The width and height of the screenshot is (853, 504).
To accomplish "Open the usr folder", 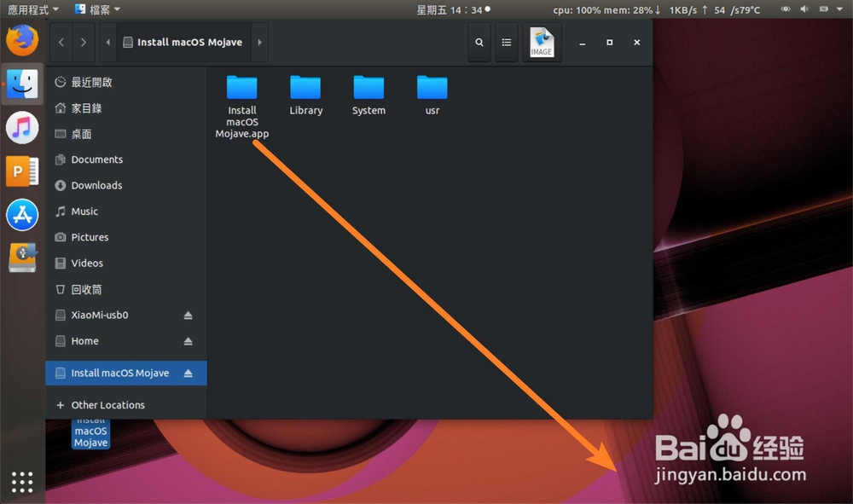I will coord(432,96).
